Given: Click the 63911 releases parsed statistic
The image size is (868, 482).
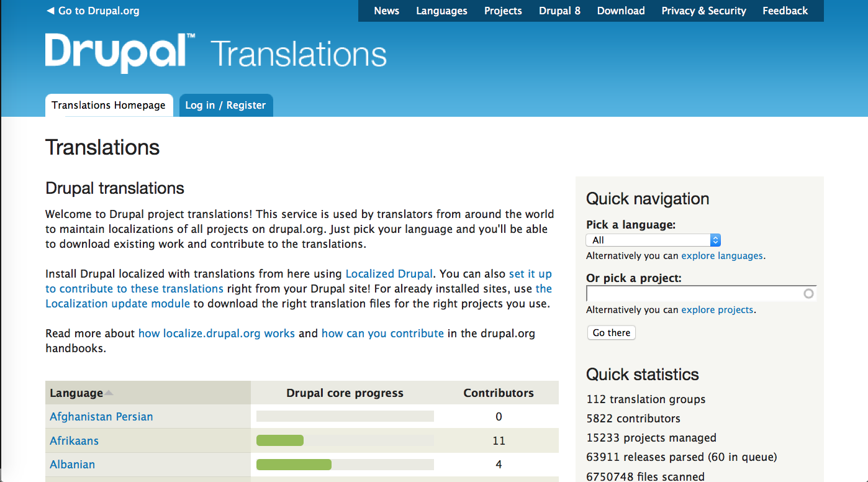Looking at the screenshot, I should (x=682, y=457).
